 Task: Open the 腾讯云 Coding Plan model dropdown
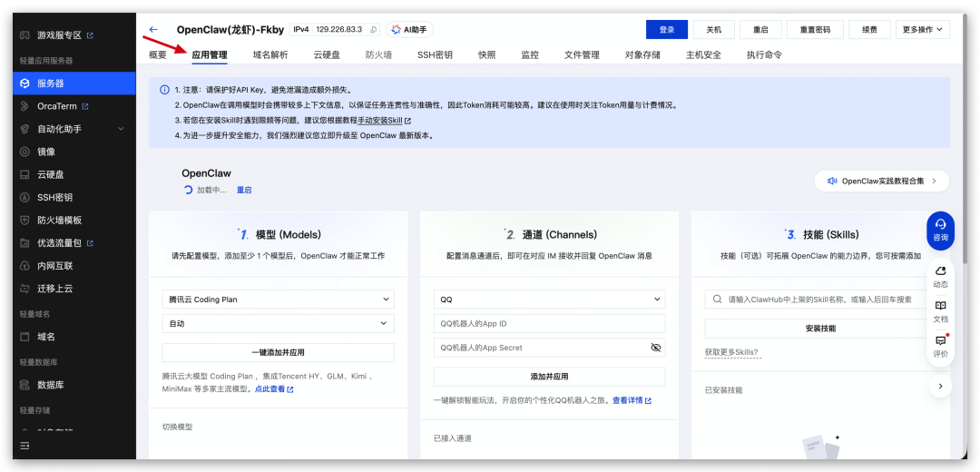click(279, 300)
